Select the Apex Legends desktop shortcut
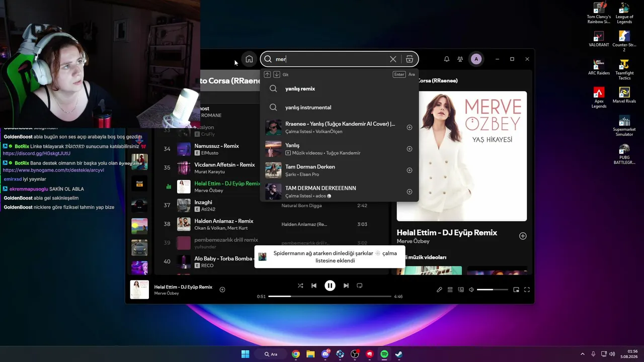The height and width of the screenshot is (362, 644). 599,98
